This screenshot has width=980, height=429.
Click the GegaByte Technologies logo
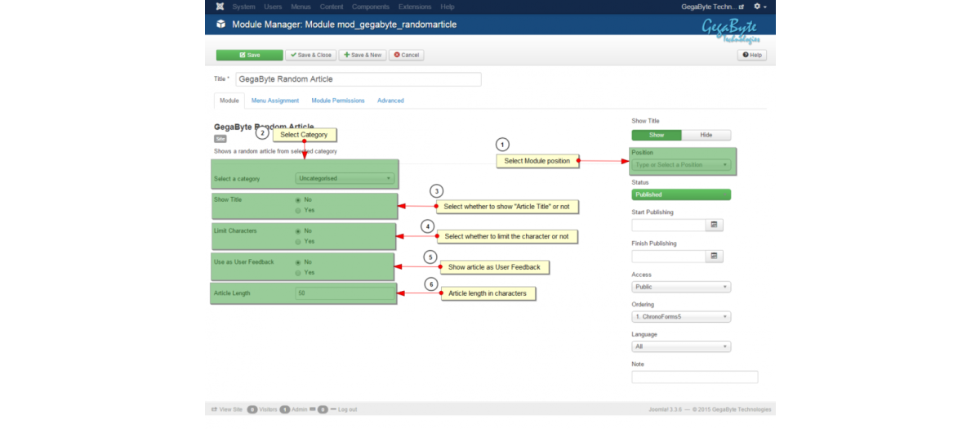tap(730, 30)
